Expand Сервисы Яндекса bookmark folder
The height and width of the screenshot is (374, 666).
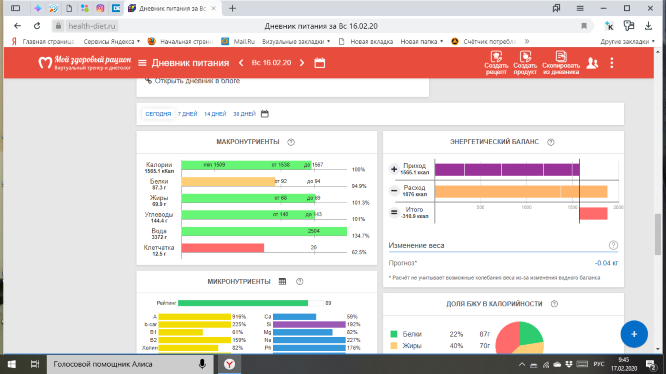point(112,42)
